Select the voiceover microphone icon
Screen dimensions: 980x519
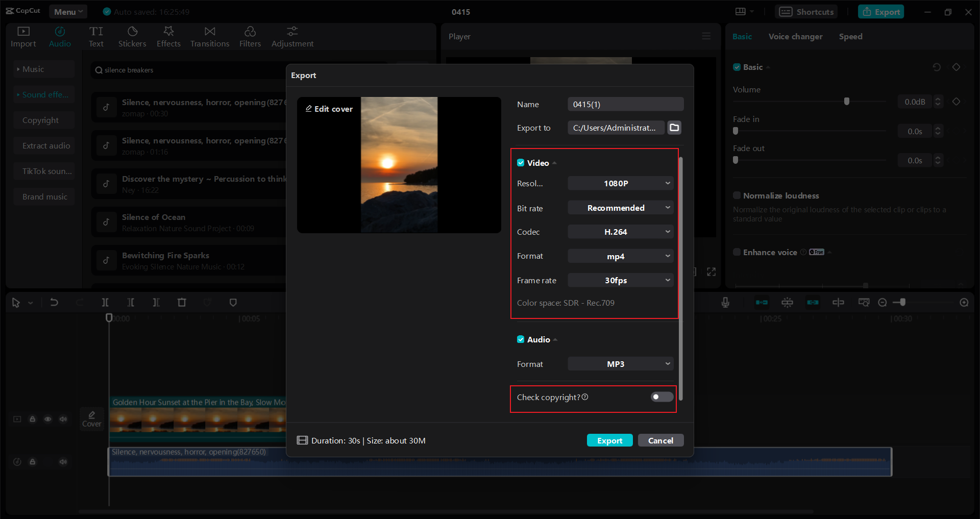(725, 302)
